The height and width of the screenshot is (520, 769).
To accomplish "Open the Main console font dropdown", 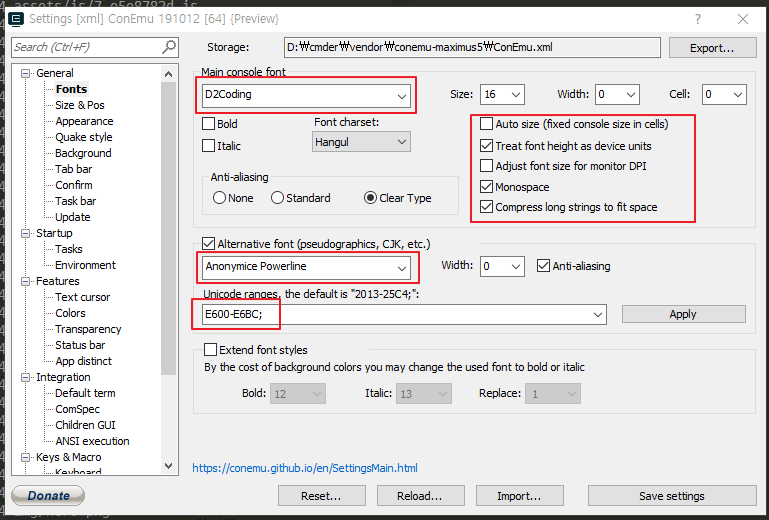I will 401,96.
